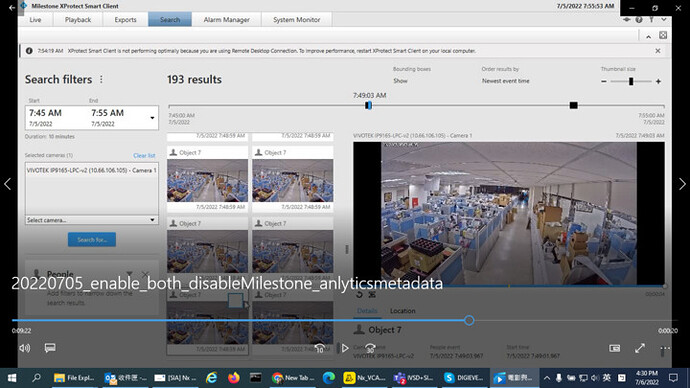Skip forward 30 seconds

(x=370, y=348)
